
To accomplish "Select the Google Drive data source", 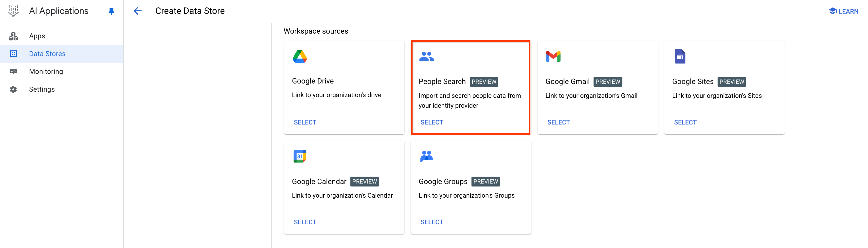I will [x=305, y=122].
